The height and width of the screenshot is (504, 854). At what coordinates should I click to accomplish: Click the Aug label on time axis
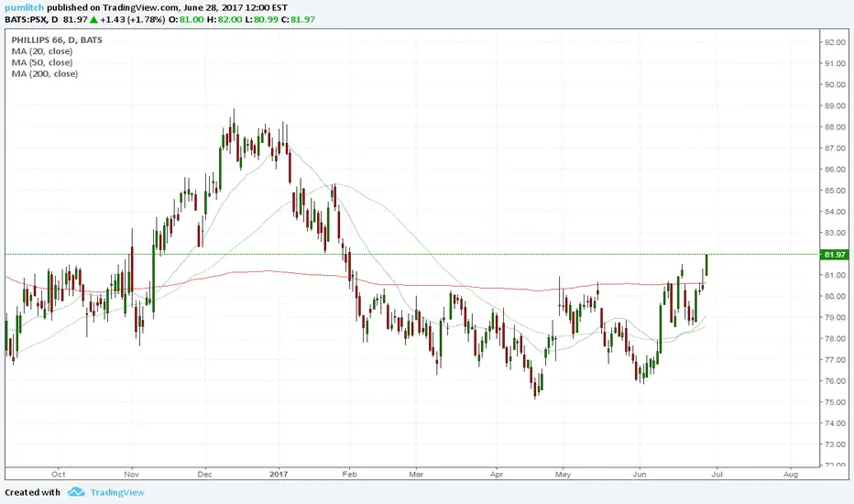point(790,474)
